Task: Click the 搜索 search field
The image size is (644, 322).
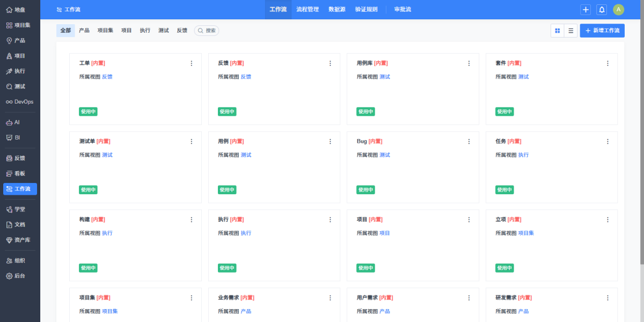Action: [x=207, y=31]
